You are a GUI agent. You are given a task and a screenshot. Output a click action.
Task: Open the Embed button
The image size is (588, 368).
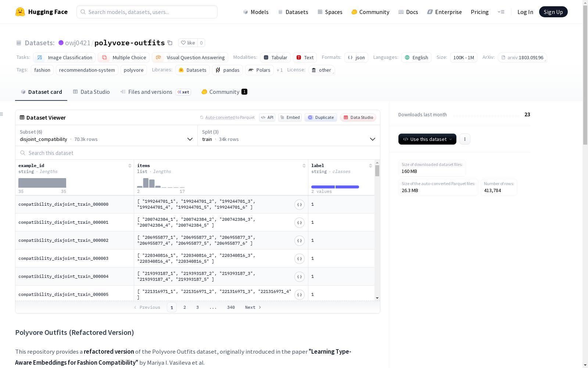point(290,117)
